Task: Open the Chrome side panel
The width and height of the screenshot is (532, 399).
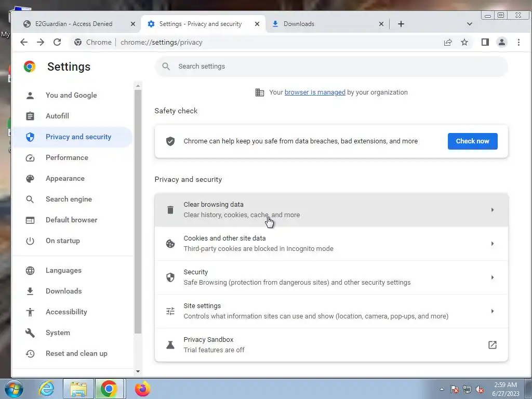Action: tap(485, 42)
